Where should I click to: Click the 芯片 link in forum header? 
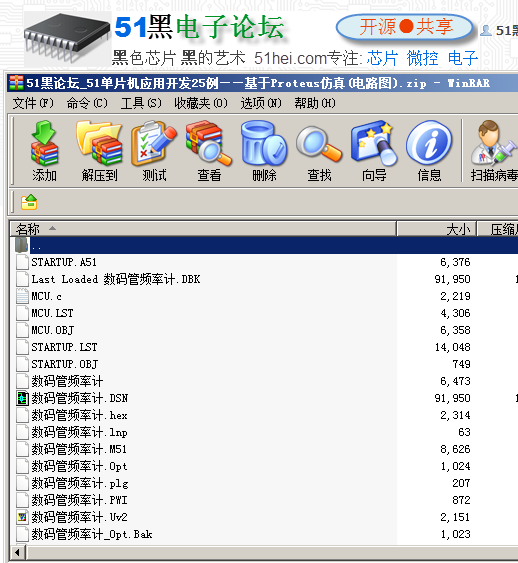[382, 59]
